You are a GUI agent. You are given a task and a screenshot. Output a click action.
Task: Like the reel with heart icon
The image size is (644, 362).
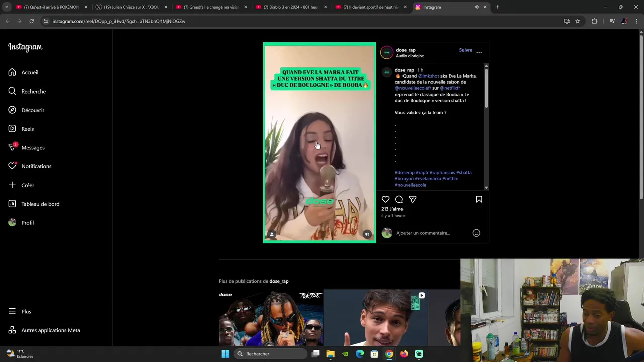click(x=385, y=199)
